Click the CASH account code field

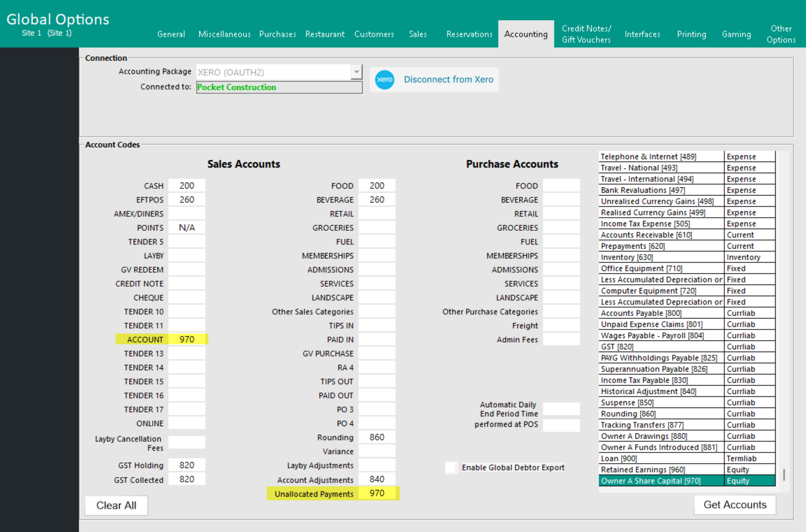tap(187, 185)
